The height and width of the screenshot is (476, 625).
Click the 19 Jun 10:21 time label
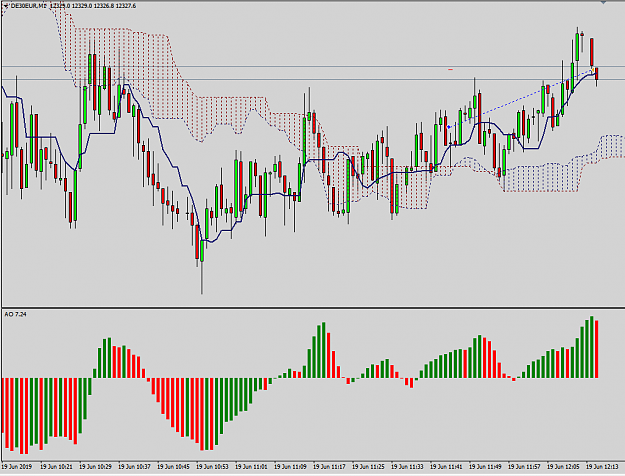pyautogui.click(x=57, y=466)
